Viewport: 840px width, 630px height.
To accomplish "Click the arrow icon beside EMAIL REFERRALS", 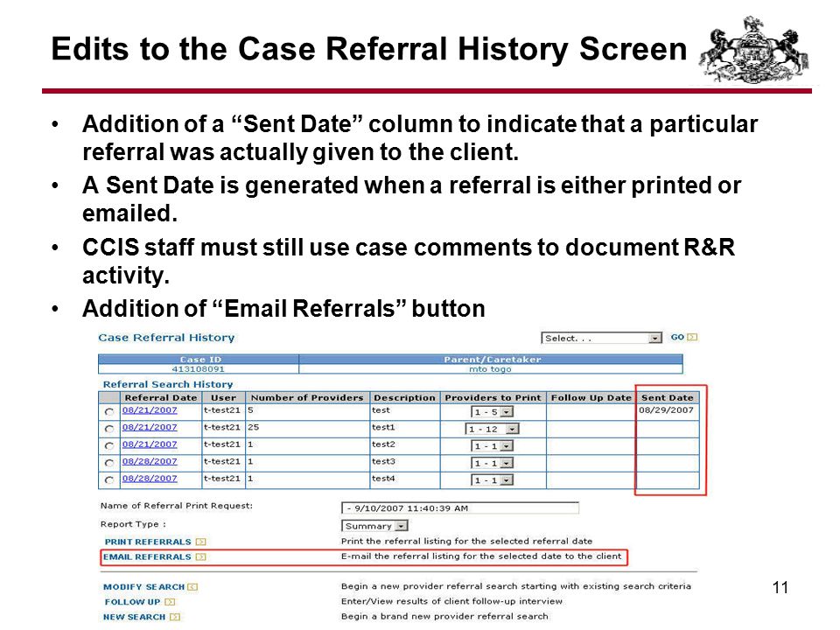I will pyautogui.click(x=200, y=556).
